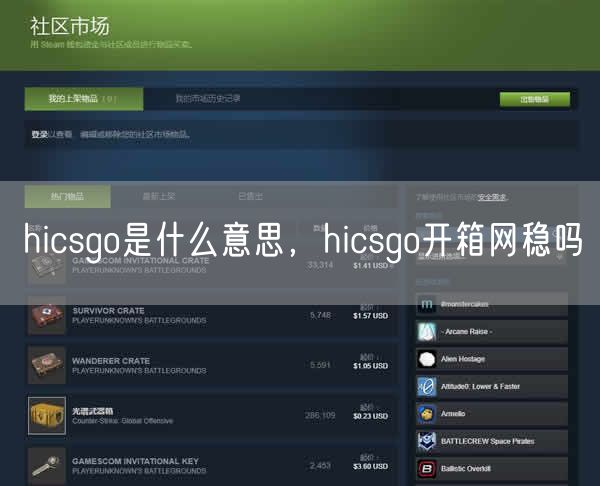Open SURVIVOR CRATE listing name
This screenshot has height=486, width=600.
108,311
